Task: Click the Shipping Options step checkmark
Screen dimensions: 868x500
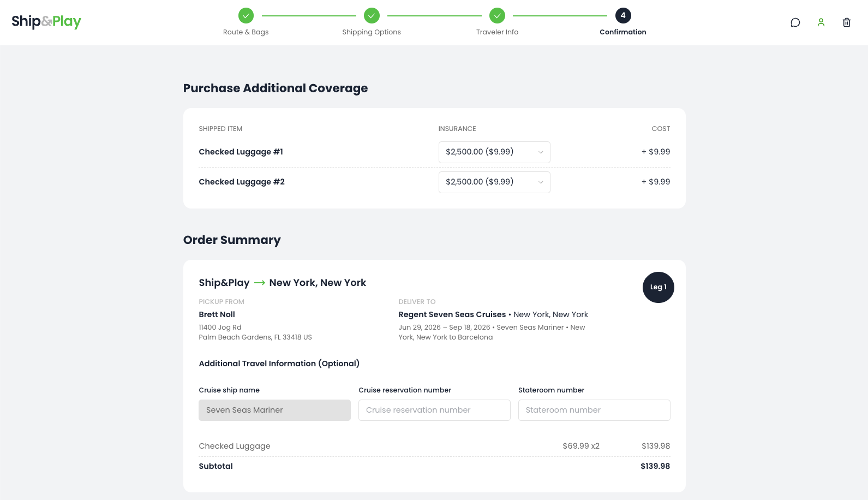Action: [372, 16]
